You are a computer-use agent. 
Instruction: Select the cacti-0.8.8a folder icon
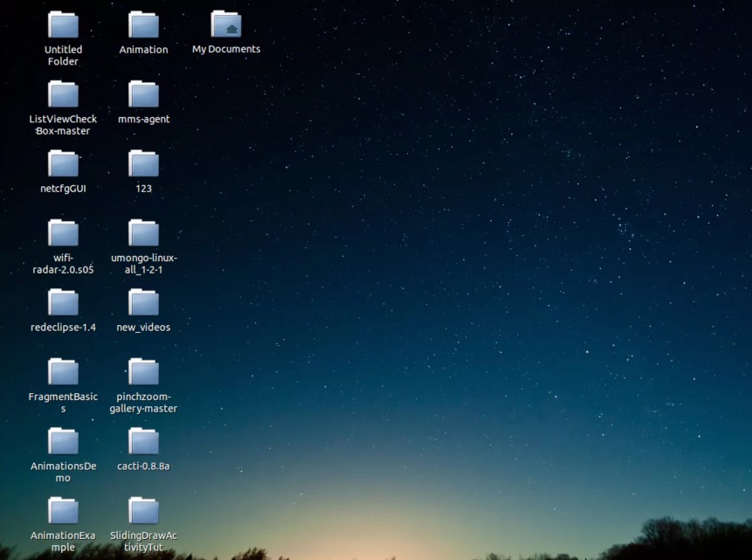143,441
